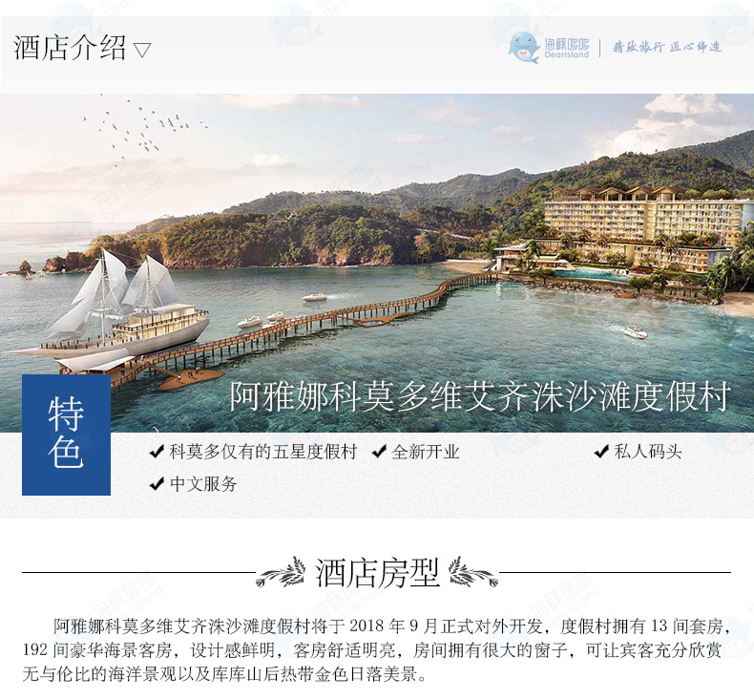This screenshot has width=754, height=700.
Task: Click the flock of birds in the sky
Action: click(x=144, y=130)
